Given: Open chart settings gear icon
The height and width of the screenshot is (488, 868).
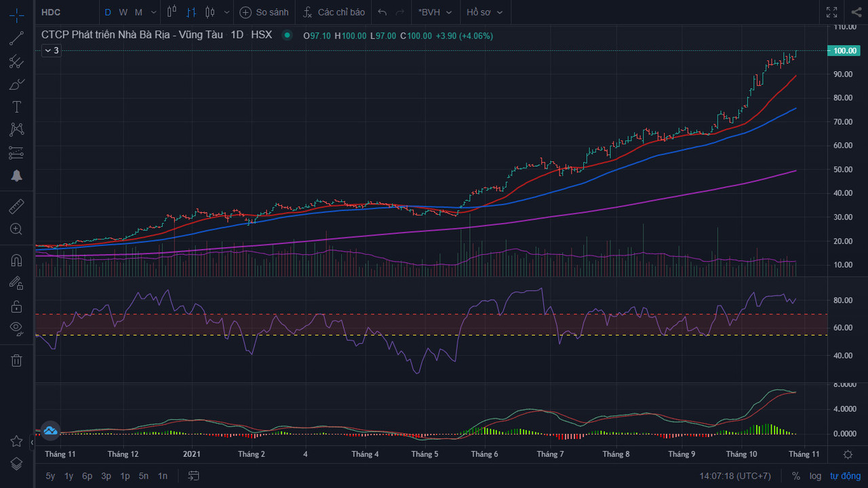Looking at the screenshot, I should (x=848, y=454).
